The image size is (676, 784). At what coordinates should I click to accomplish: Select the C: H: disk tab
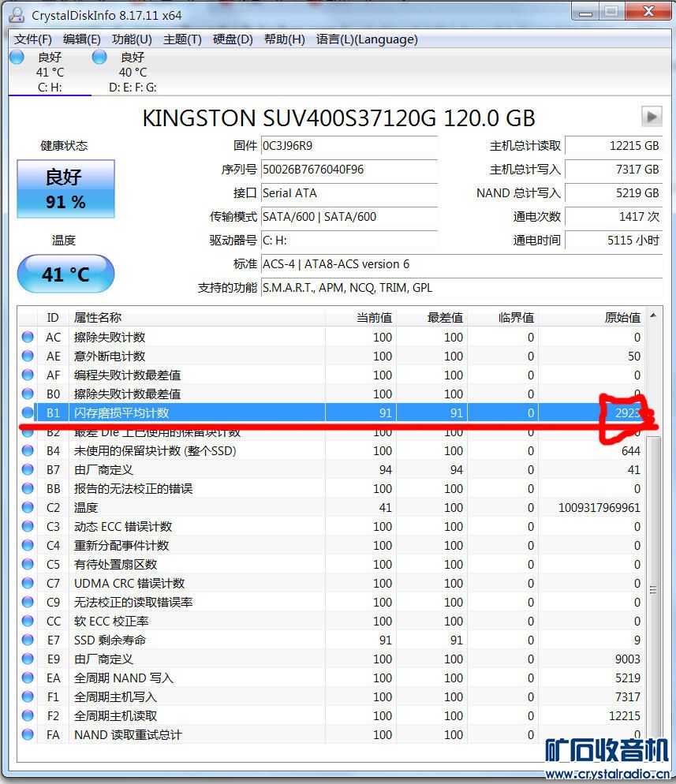[50, 72]
